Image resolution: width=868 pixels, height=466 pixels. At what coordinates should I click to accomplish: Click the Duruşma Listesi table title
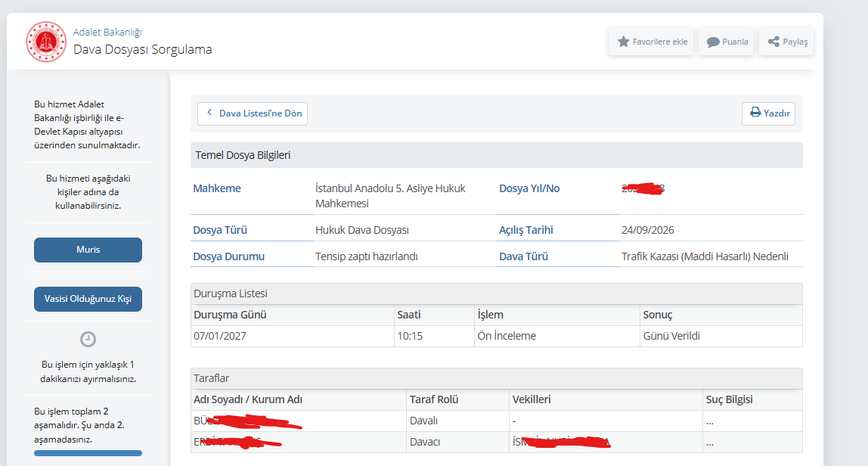pyautogui.click(x=231, y=294)
